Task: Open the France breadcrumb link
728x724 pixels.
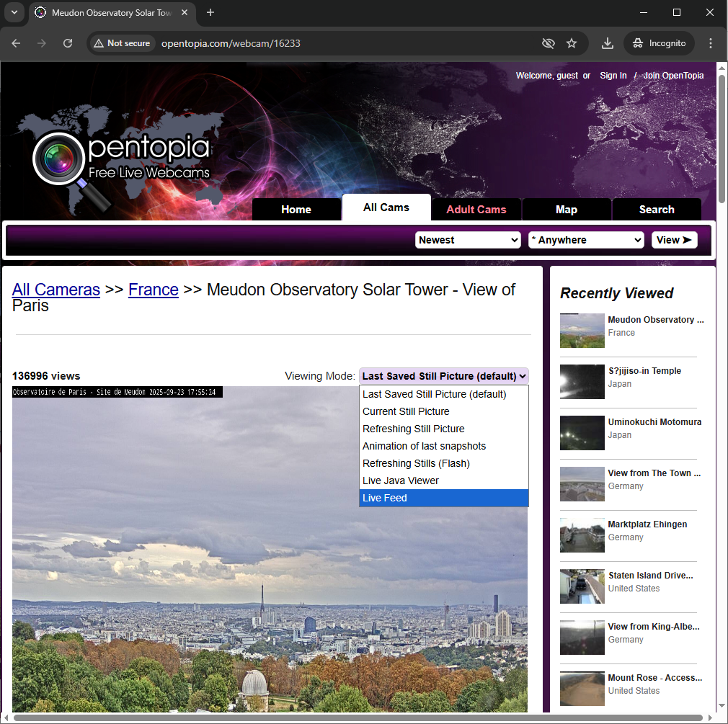Action: (x=153, y=290)
